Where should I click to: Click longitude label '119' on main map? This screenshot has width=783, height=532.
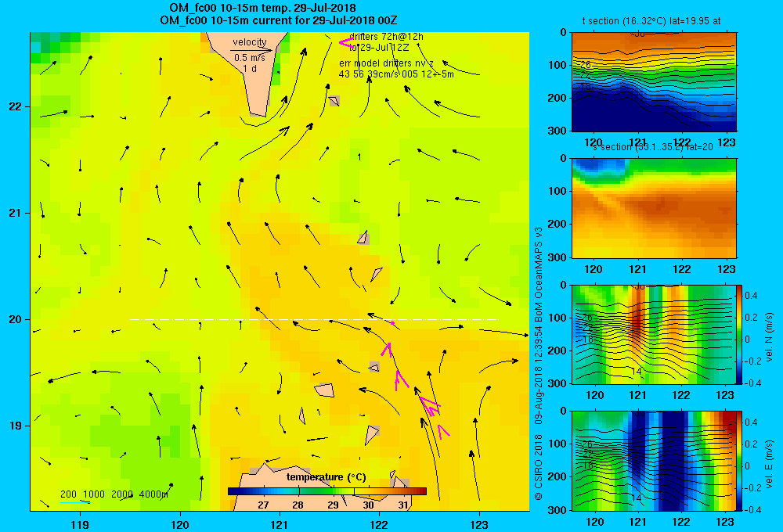click(x=80, y=524)
